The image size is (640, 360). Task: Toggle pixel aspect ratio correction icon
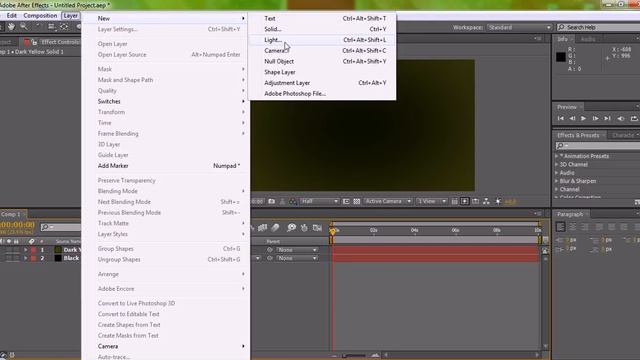[x=454, y=201]
